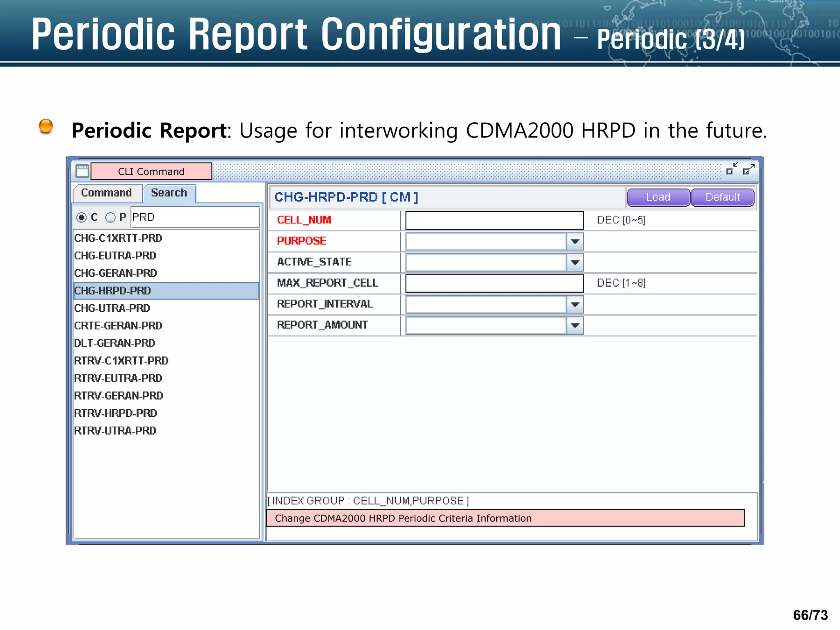Click the Default button
Viewport: 840px width, 630px height.
click(723, 197)
